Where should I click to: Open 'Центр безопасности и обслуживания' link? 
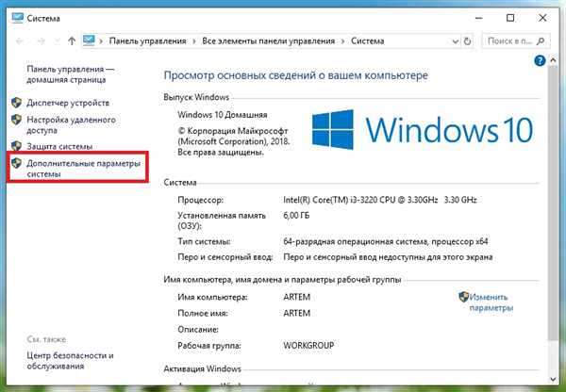pos(70,361)
